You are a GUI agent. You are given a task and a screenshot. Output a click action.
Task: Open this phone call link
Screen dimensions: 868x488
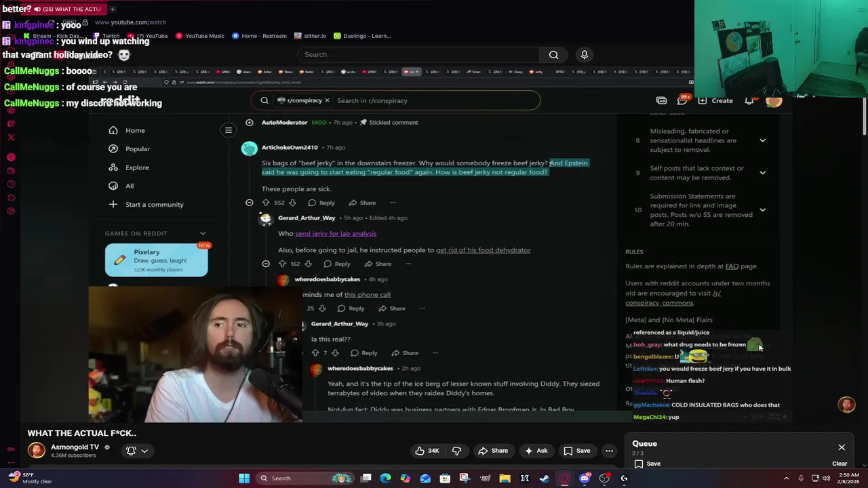tap(367, 295)
